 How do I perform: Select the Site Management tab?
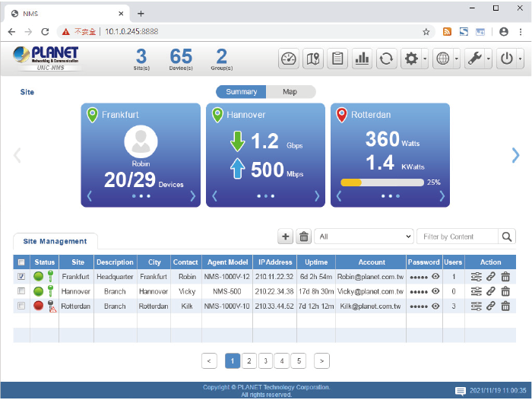tap(55, 241)
